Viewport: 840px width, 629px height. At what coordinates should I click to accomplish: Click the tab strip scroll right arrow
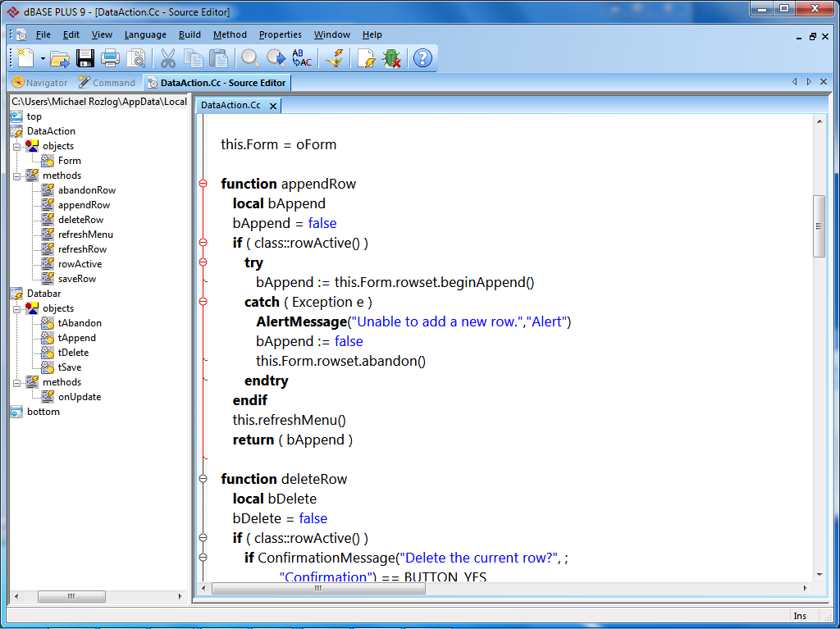click(809, 82)
